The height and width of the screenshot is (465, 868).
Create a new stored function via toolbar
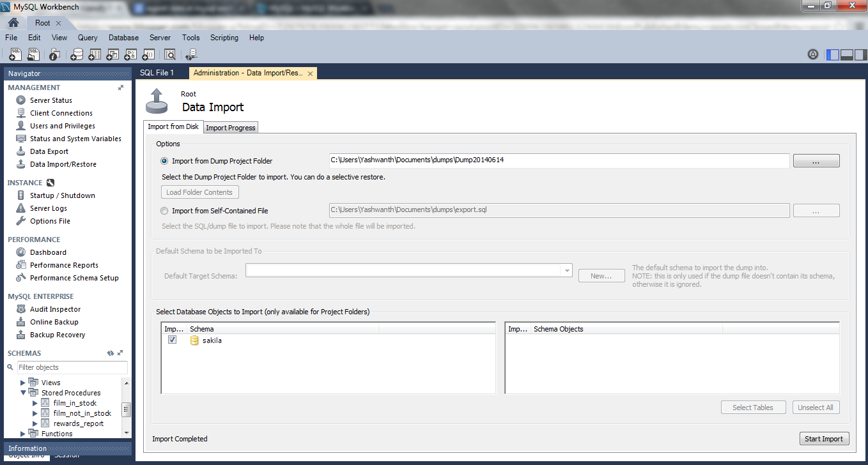pyautogui.click(x=148, y=54)
